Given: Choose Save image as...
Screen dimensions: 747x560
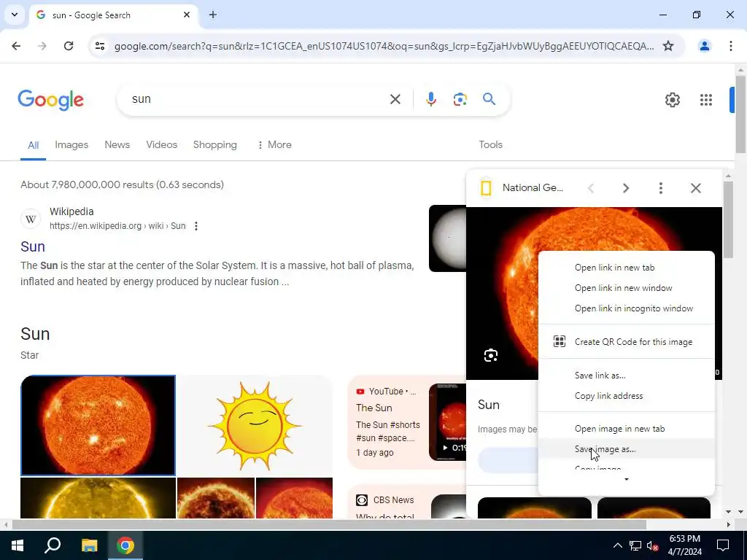Looking at the screenshot, I should point(627,449).
